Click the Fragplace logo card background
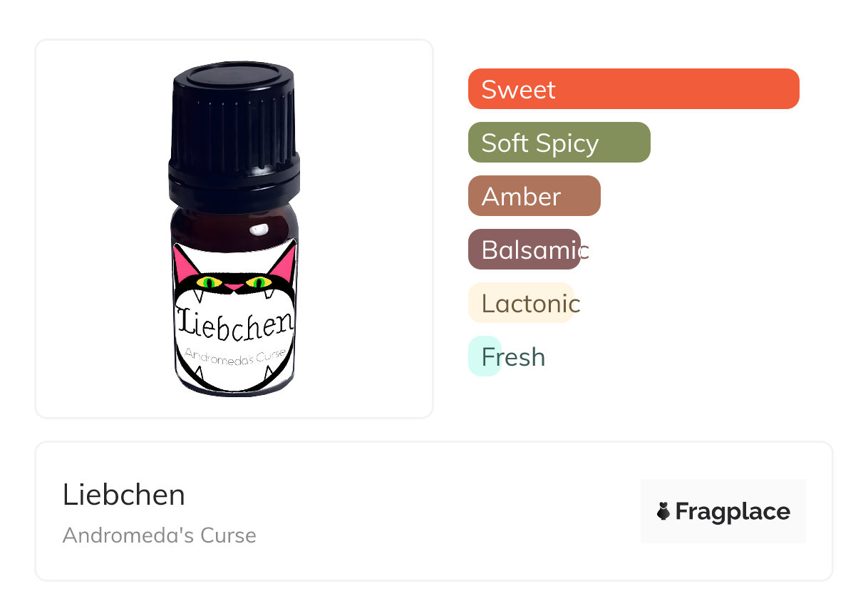The height and width of the screenshot is (616, 868). click(723, 511)
